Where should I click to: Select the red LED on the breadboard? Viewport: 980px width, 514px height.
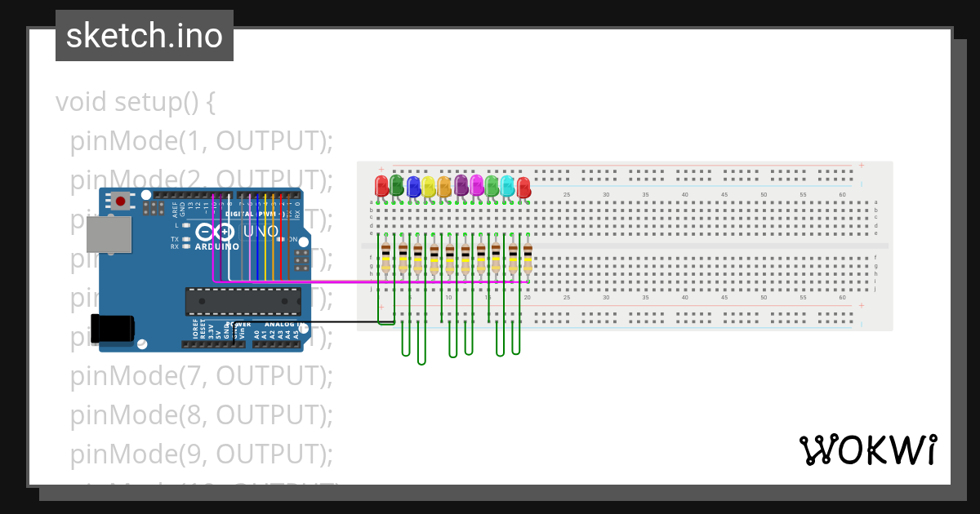[x=381, y=186]
